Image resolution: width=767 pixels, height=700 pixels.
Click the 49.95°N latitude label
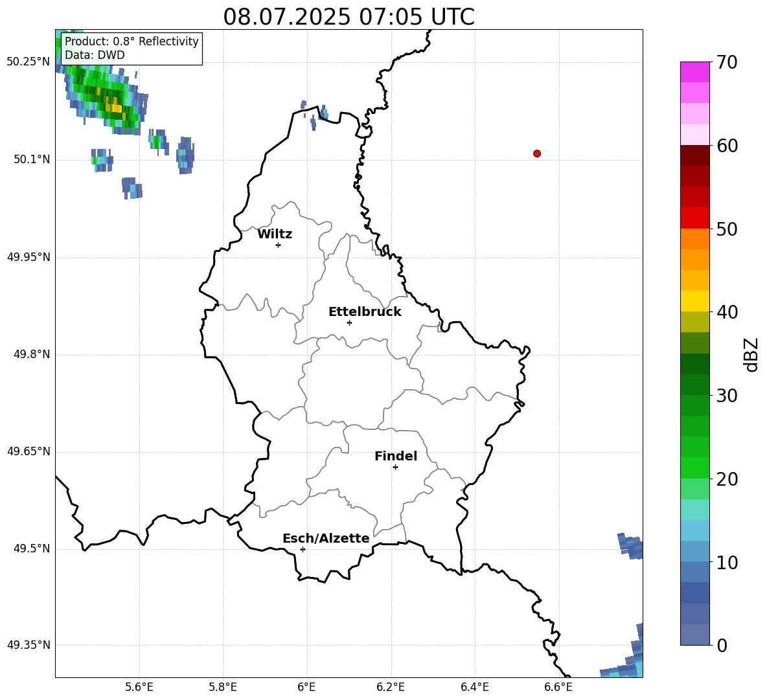(29, 257)
